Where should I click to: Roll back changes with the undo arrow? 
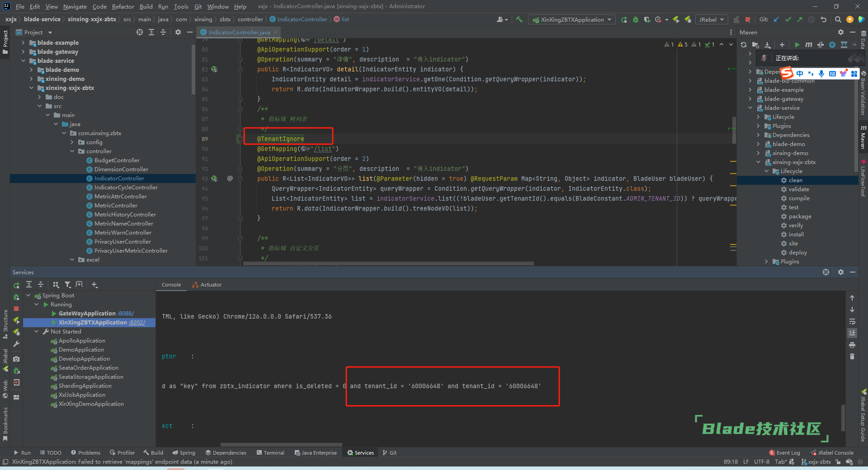[823, 19]
